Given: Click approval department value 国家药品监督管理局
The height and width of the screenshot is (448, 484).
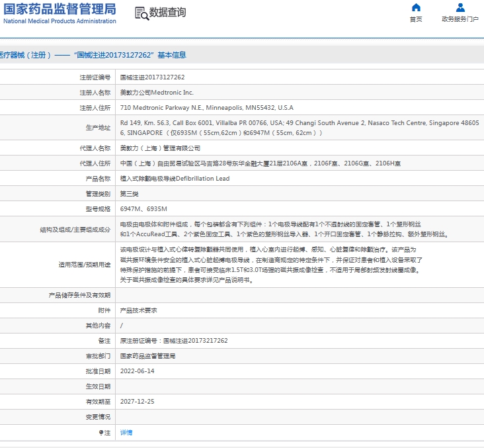Looking at the screenshot, I should pyautogui.click(x=148, y=356).
